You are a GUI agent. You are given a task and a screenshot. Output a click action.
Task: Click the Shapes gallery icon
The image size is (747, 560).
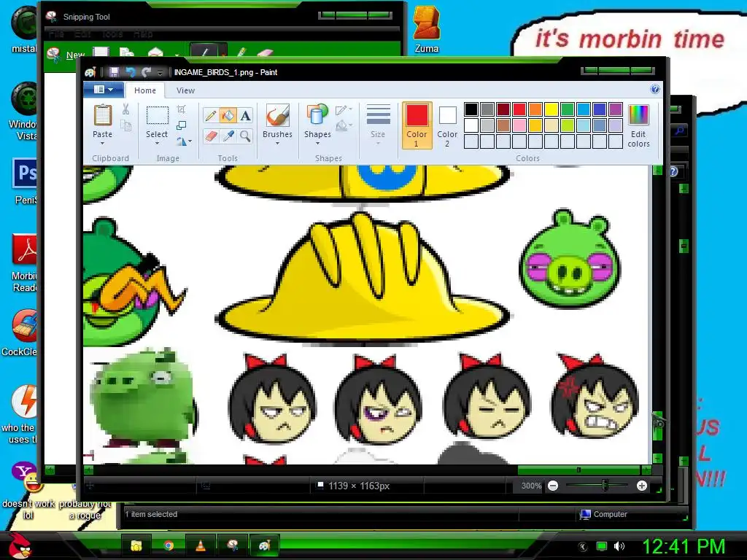coord(317,116)
